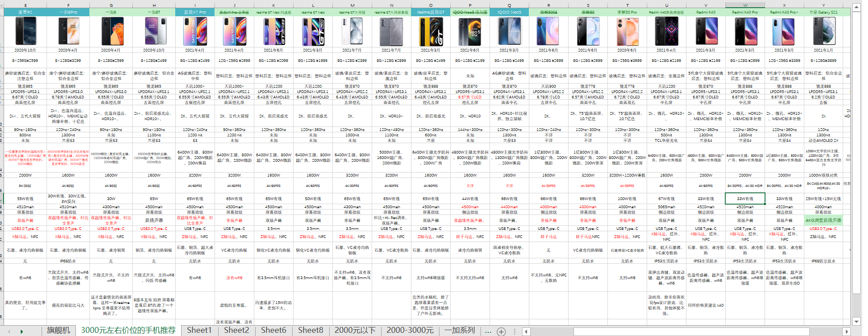
Task: Click the realme GT大师探索版 header cell
Action: pos(392,12)
